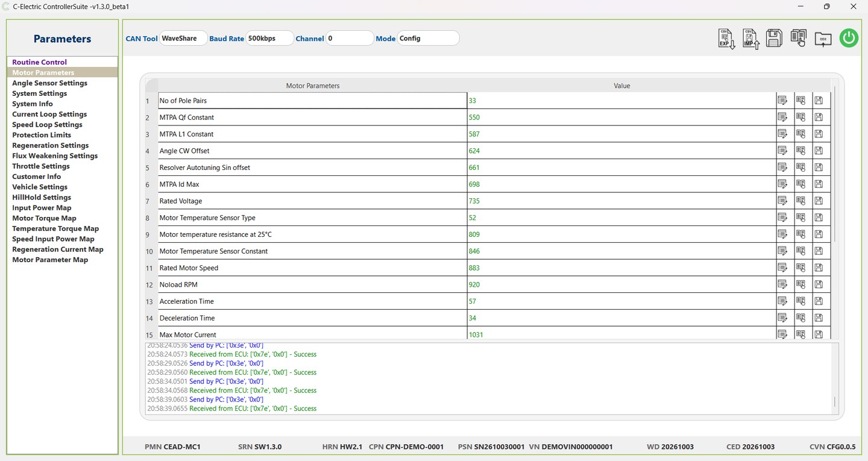The width and height of the screenshot is (868, 461).
Task: Open Current Loop Settings section
Action: 49,114
